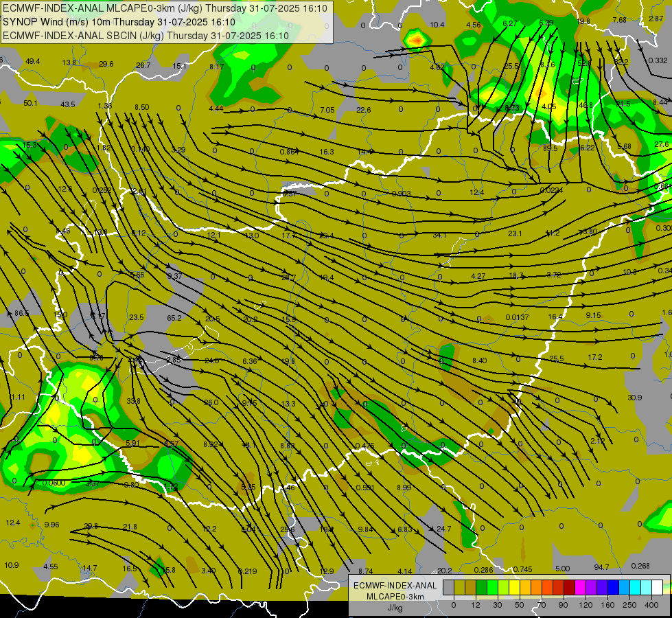Click the SBCIN title line in the header
This screenshot has width=672, height=618.
point(146,36)
